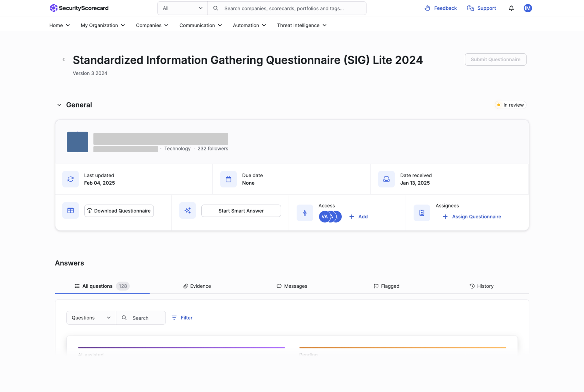Switch to the Messages tab
Screen dimensions: 584x392
(x=292, y=286)
